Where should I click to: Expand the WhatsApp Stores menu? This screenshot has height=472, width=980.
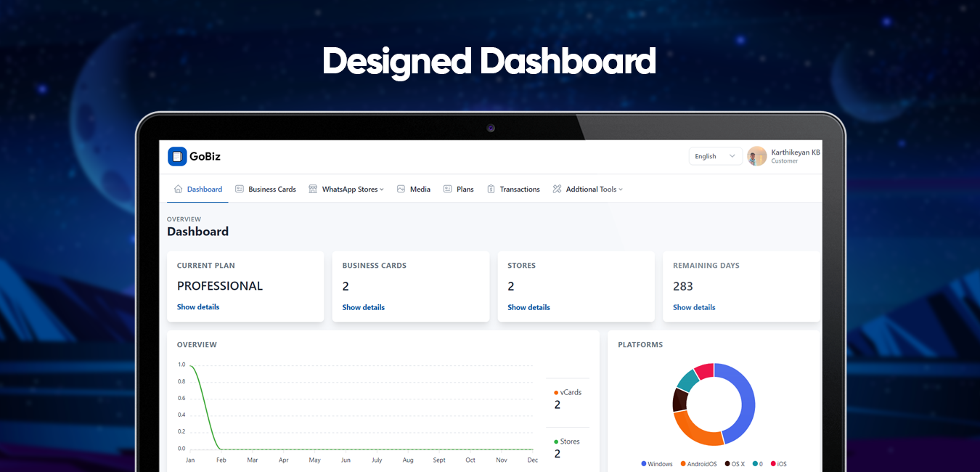pyautogui.click(x=353, y=190)
